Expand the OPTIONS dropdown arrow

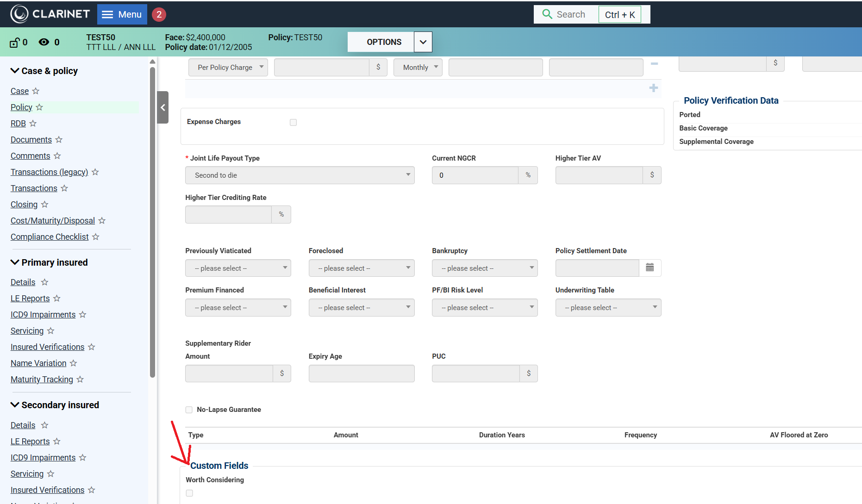423,42
